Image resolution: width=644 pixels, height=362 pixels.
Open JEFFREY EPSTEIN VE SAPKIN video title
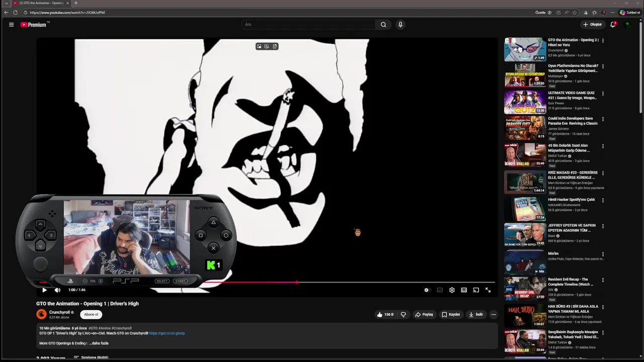[x=572, y=228]
